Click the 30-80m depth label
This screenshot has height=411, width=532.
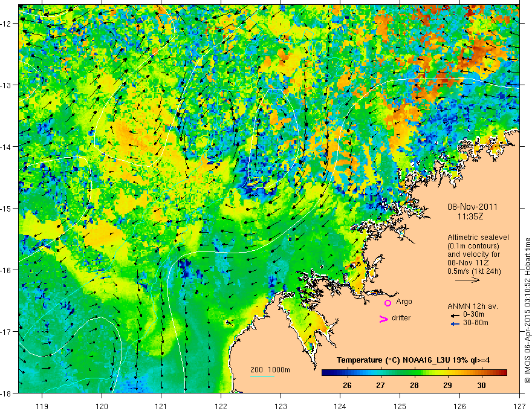tap(476, 323)
